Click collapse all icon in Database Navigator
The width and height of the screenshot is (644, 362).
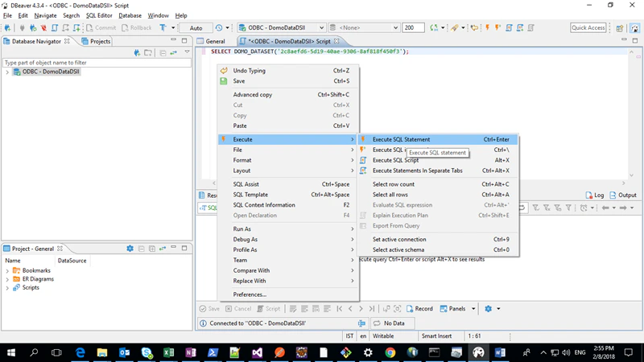(x=163, y=52)
